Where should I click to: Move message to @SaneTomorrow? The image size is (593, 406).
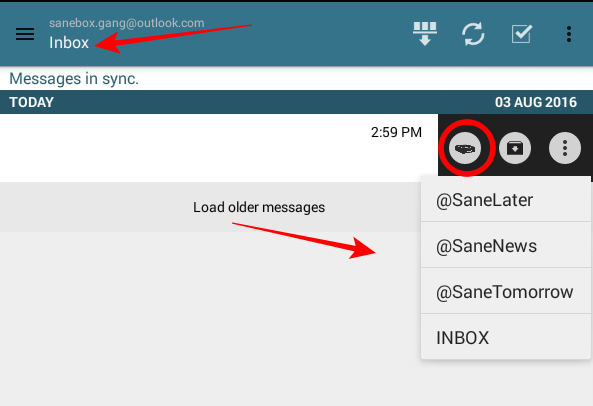506,291
